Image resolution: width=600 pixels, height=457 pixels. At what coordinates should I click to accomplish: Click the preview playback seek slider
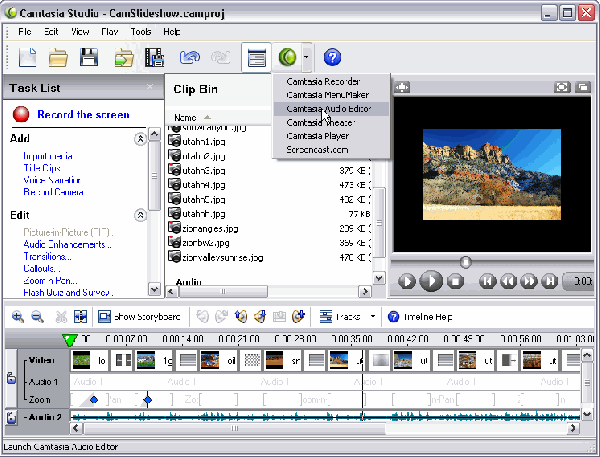coord(465,262)
